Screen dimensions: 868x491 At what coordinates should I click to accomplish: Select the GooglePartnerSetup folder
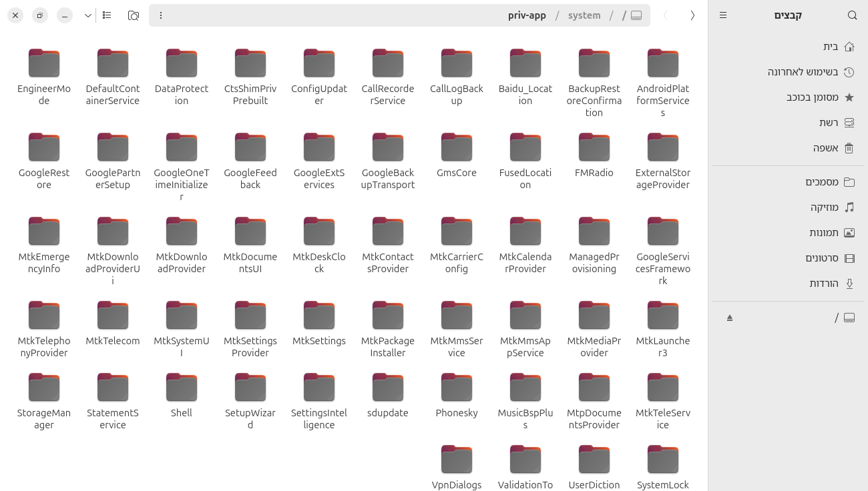(x=113, y=161)
